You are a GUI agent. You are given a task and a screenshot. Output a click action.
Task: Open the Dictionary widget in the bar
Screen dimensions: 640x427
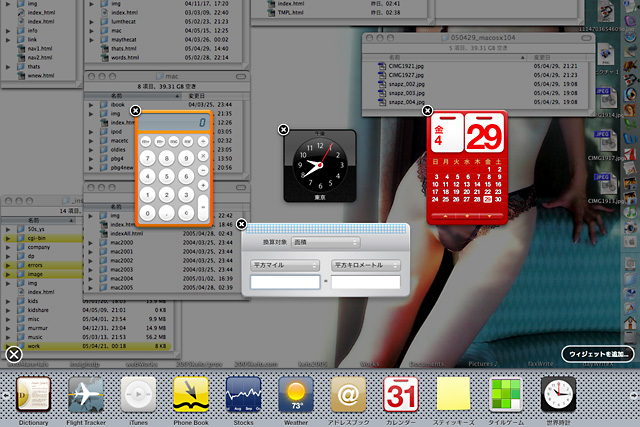[x=33, y=394]
